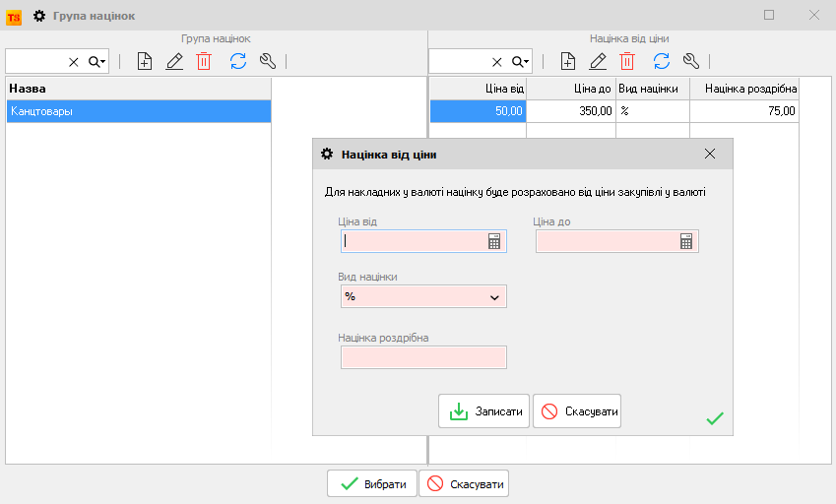Open search options in Націнка від ціни panel
Viewport: 836px width, 504px height.
520,62
